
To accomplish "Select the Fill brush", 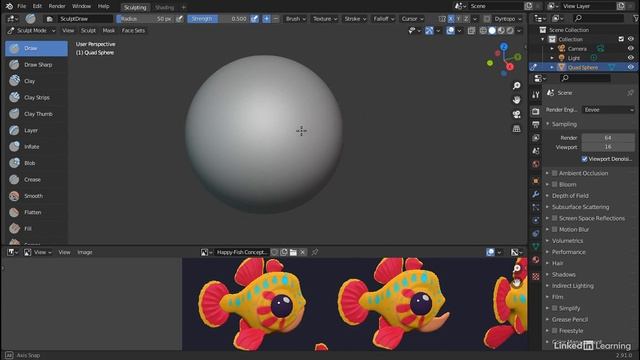I will tap(36, 229).
